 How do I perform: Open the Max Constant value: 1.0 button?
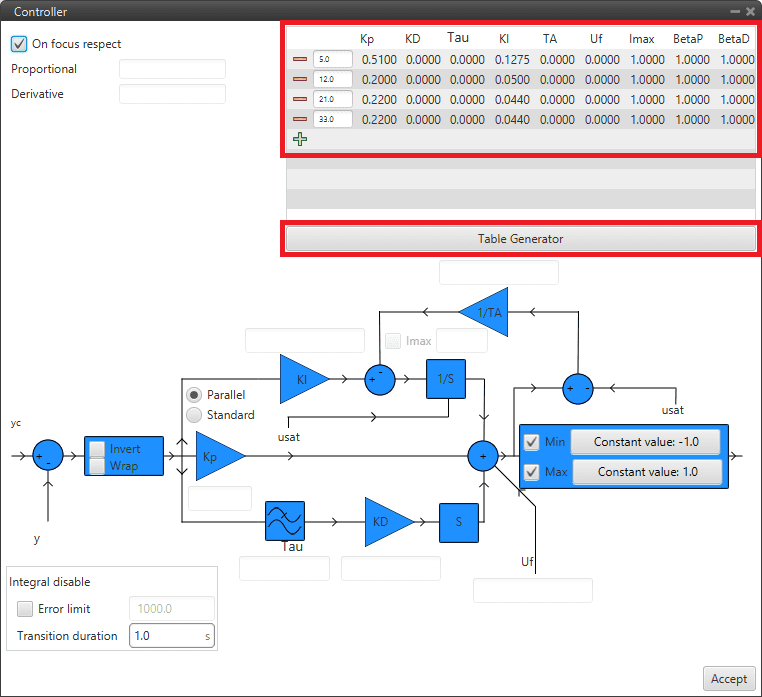click(645, 472)
